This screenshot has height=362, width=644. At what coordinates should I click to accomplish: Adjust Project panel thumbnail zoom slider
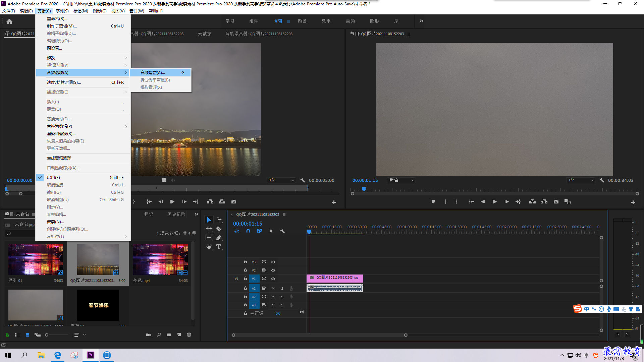pyautogui.click(x=56, y=335)
